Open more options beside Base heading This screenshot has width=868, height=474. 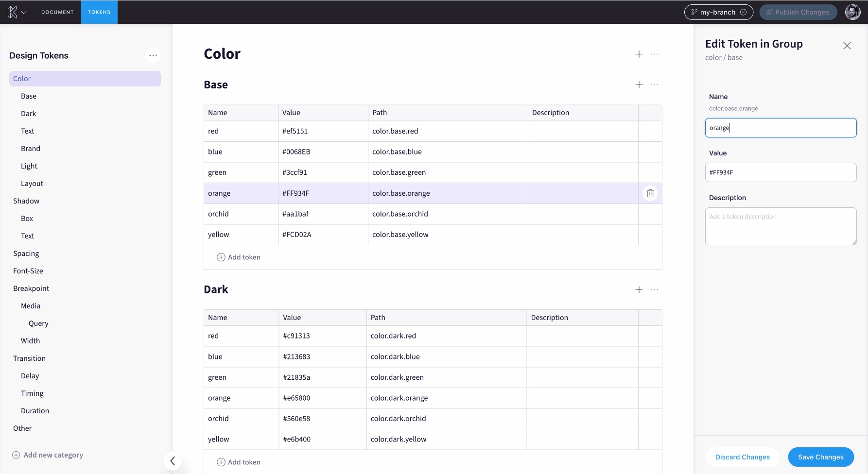[655, 85]
